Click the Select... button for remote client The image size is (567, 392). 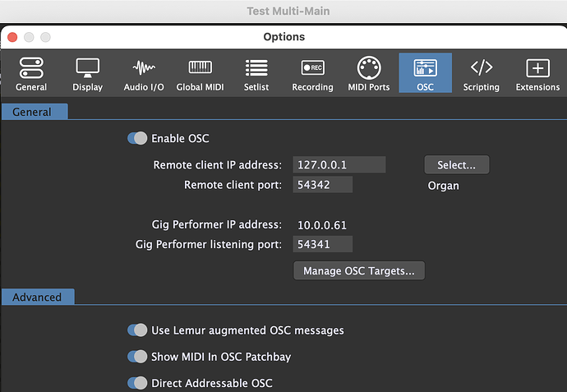coord(456,164)
